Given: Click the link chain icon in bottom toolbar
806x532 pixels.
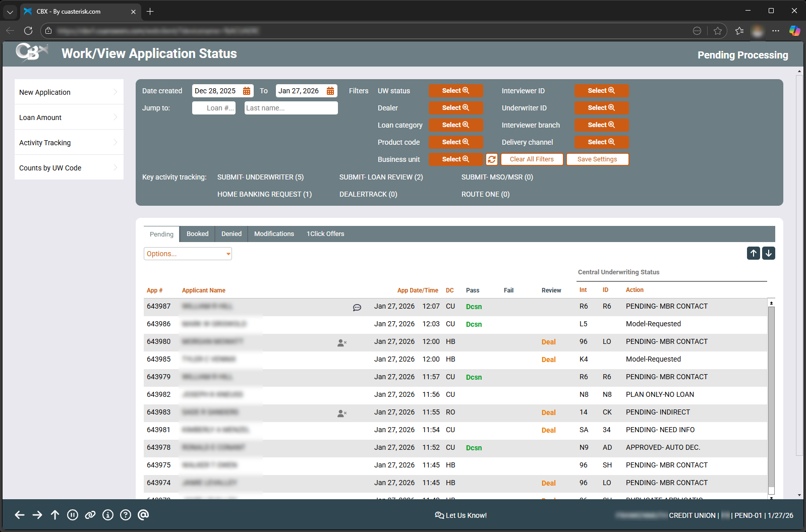Looking at the screenshot, I should pyautogui.click(x=90, y=515).
